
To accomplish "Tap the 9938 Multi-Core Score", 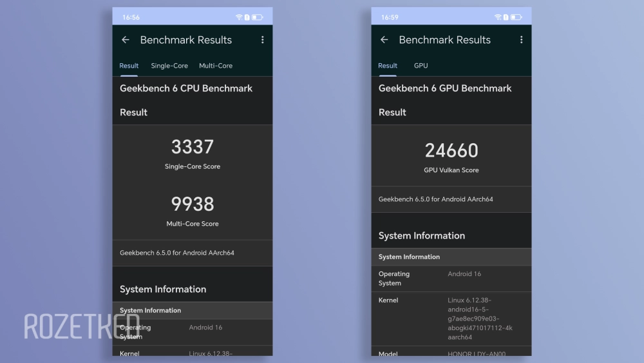I will pyautogui.click(x=193, y=204).
